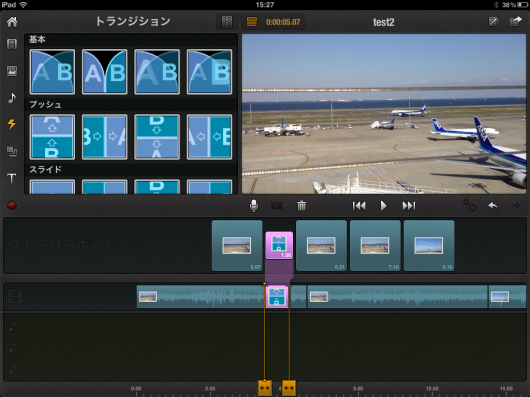
Task: Select storyboard clip with duration 7.10
Action: [375, 246]
